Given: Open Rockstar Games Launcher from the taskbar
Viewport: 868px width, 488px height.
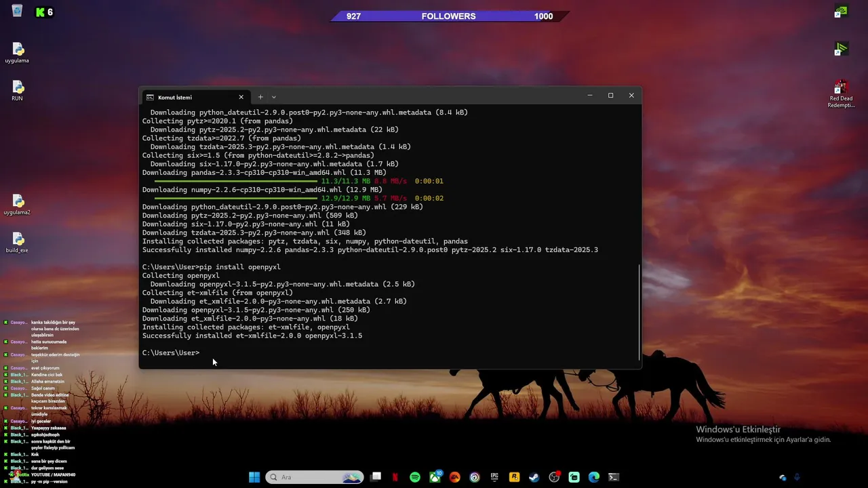Looking at the screenshot, I should pos(514,477).
